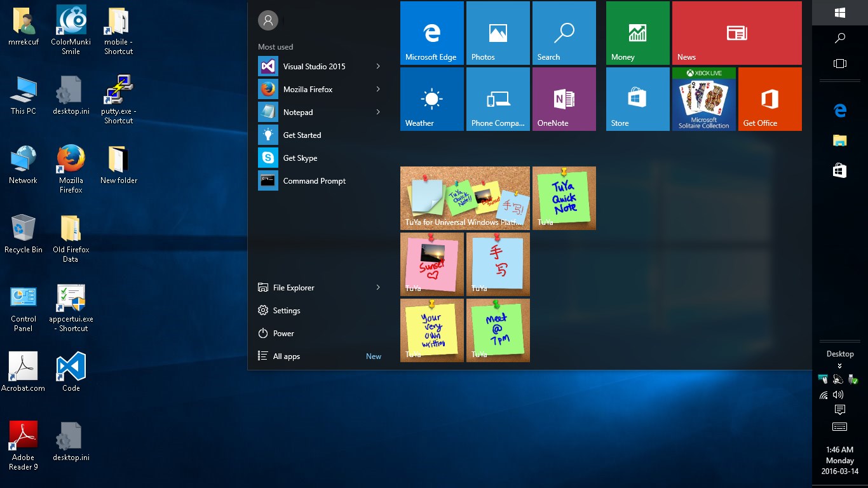
Task: Select the Recycle Bin desktop icon
Action: tap(24, 234)
